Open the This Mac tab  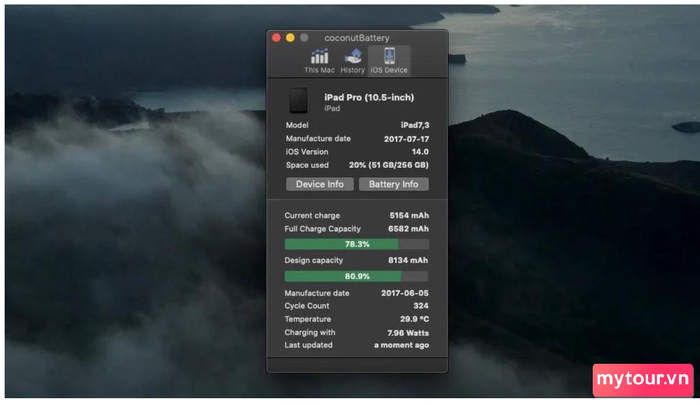coord(319,61)
